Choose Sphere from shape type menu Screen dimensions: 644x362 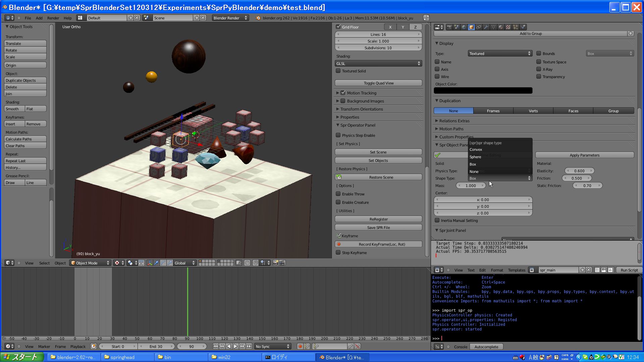pos(500,157)
